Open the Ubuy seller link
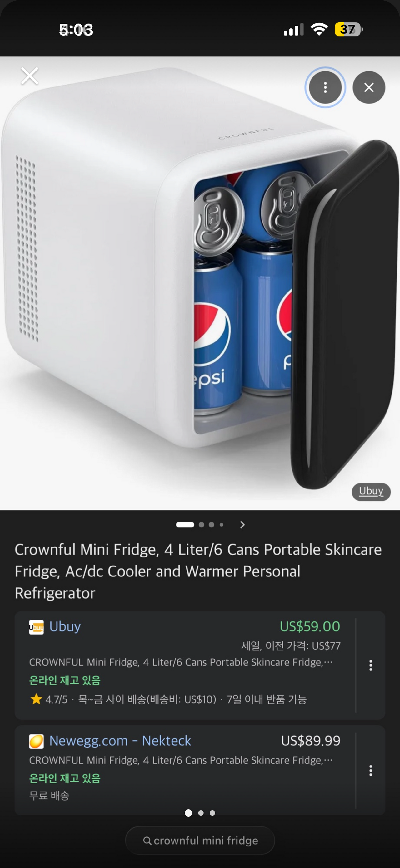 tap(65, 626)
